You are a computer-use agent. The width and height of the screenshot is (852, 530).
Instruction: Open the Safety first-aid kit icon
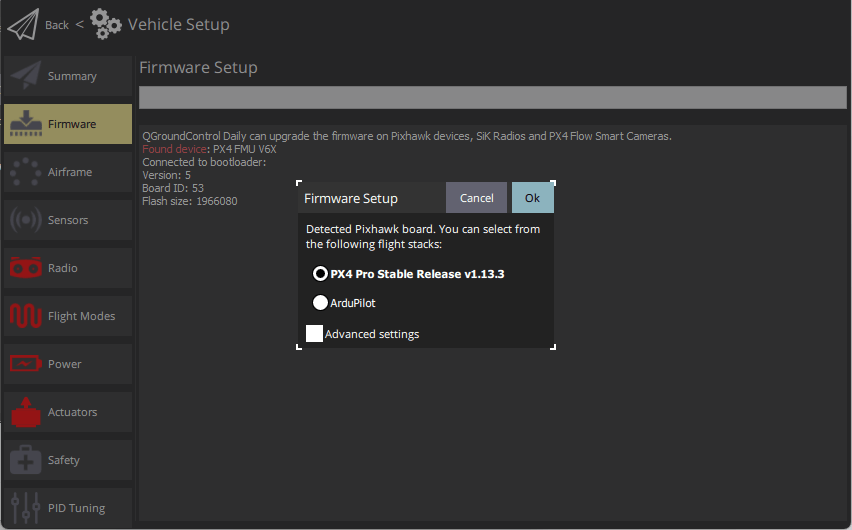coord(25,460)
